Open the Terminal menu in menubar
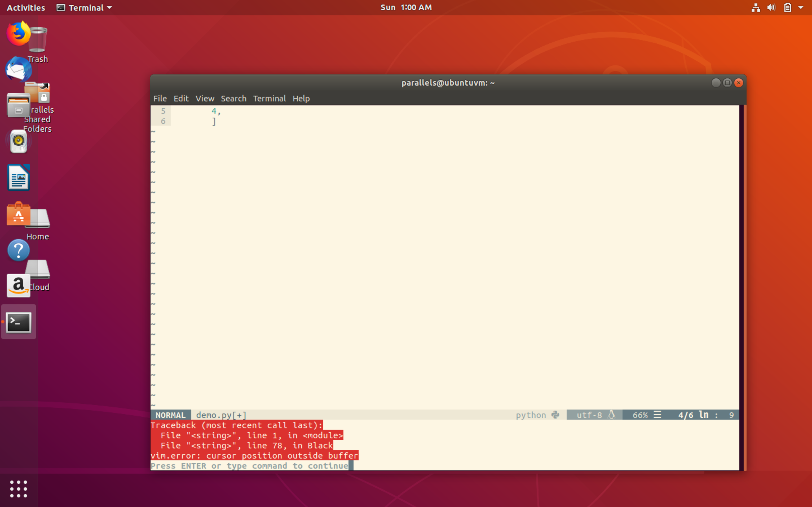 (269, 99)
